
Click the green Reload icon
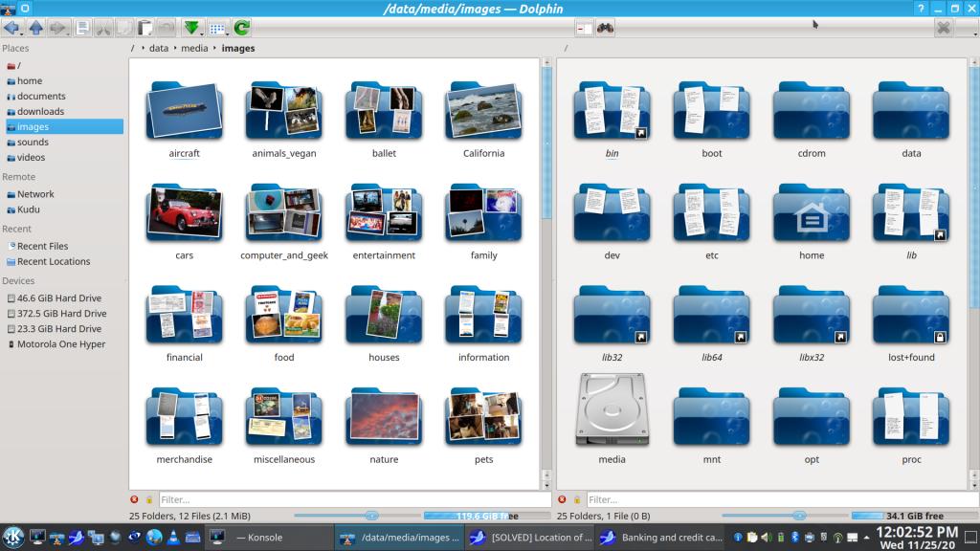click(x=242, y=28)
